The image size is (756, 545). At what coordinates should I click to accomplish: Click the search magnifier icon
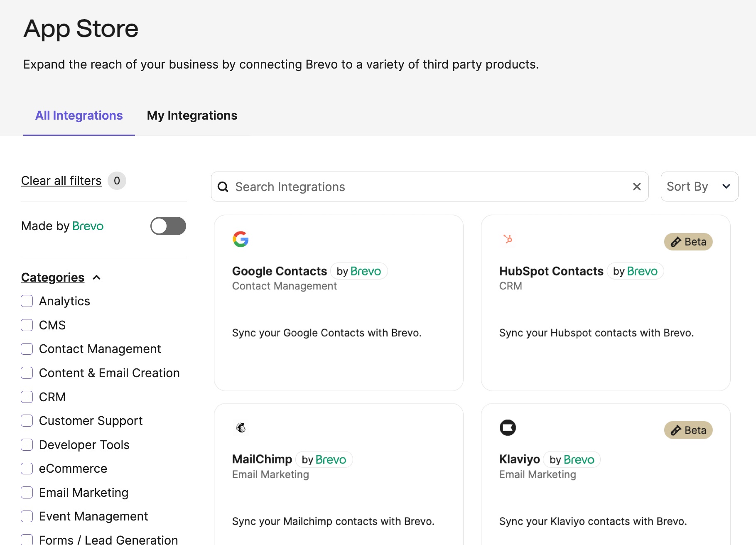pyautogui.click(x=223, y=187)
